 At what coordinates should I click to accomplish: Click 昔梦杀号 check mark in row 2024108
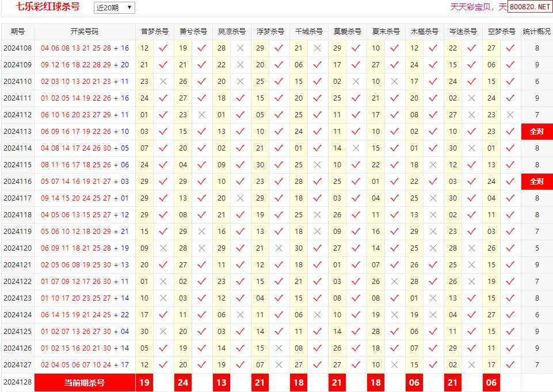(163, 48)
